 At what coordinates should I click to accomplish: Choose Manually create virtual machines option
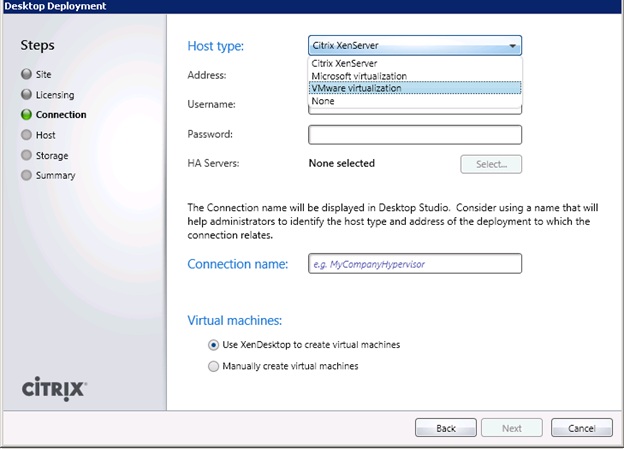[213, 366]
